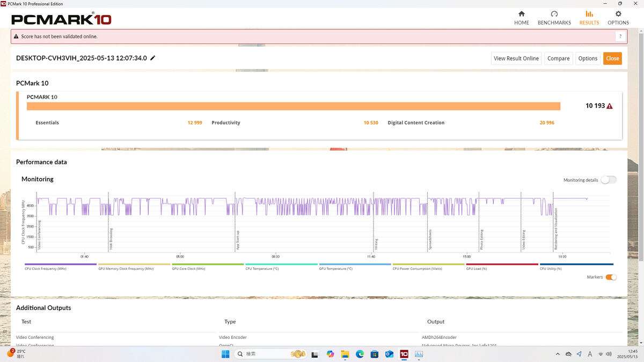Click PCMark 10 taskbar icon

(404, 354)
